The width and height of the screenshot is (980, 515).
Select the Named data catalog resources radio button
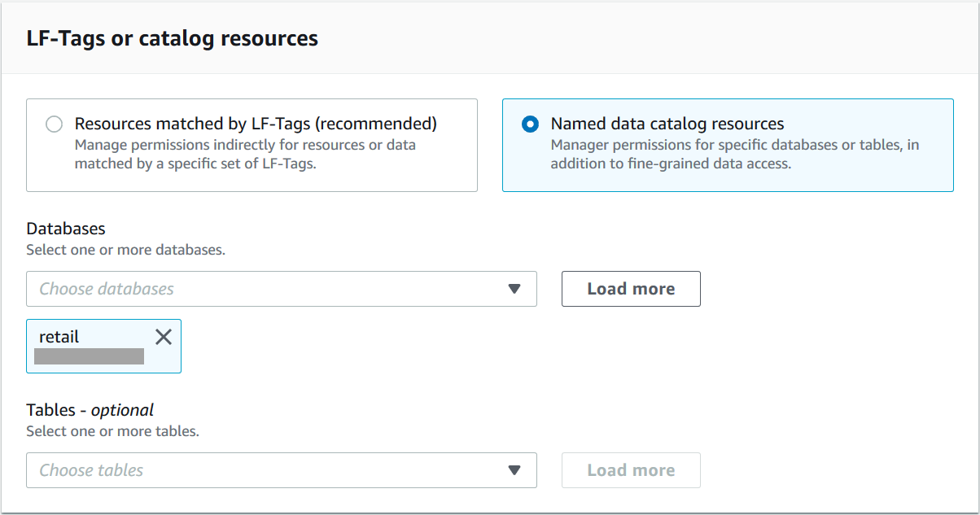[530, 124]
